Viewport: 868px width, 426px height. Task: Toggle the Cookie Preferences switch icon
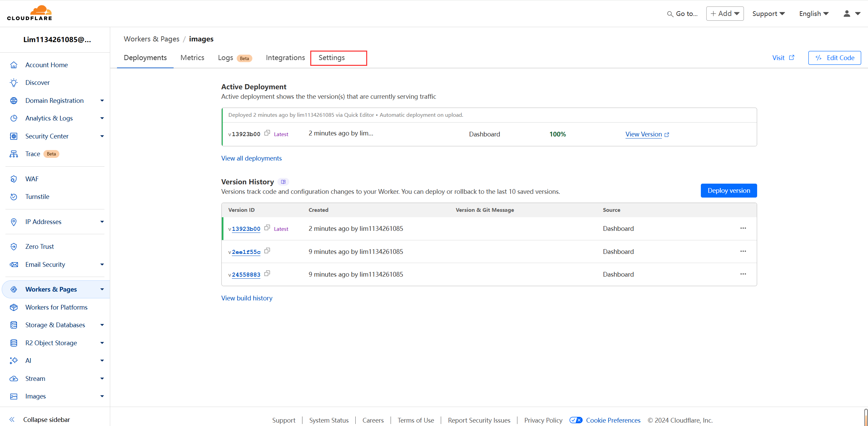coord(576,420)
